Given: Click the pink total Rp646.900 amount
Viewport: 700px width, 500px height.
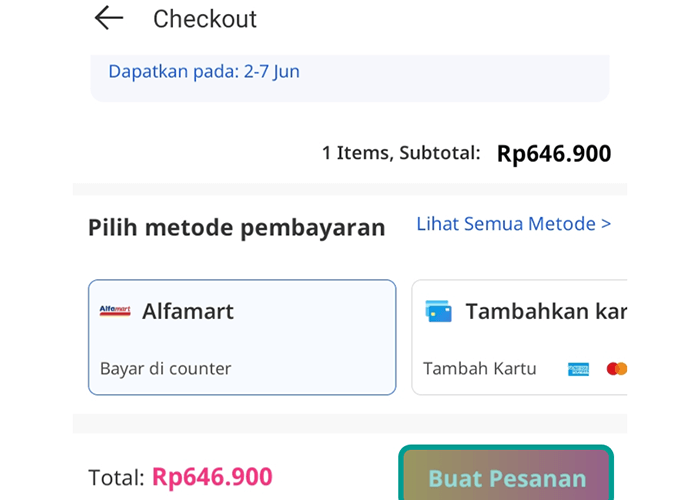Looking at the screenshot, I should pyautogui.click(x=212, y=477).
